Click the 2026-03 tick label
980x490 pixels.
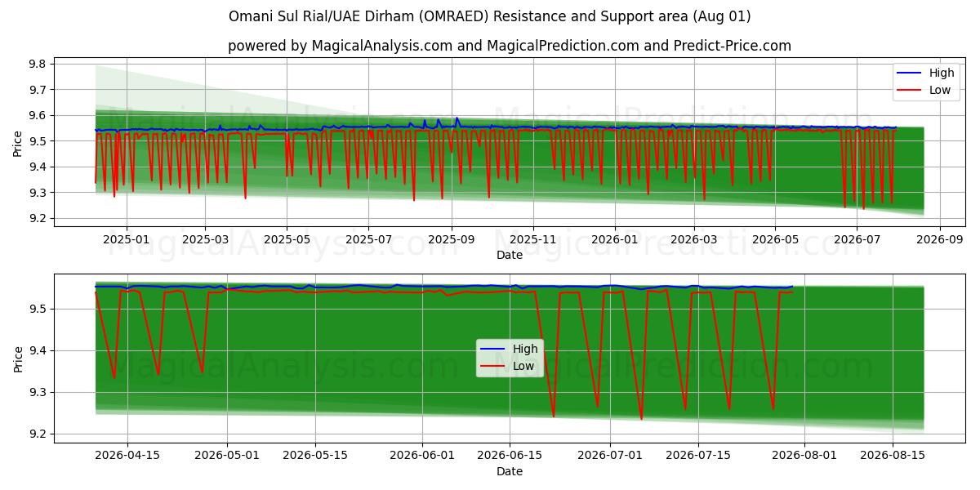click(x=694, y=239)
